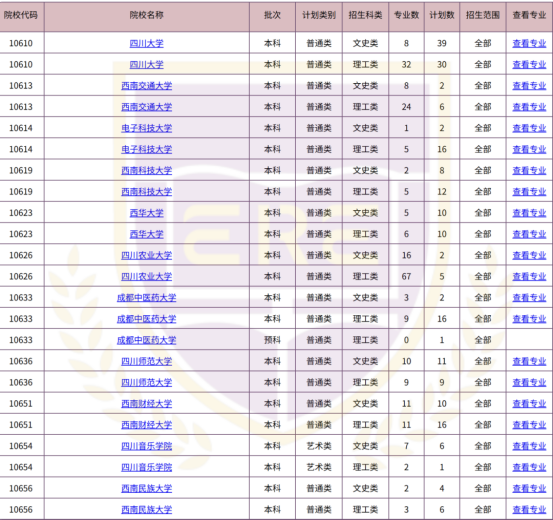Click 查看专业 for 西南交通大学 文史类
Image resolution: width=553 pixels, height=520 pixels.
click(529, 86)
